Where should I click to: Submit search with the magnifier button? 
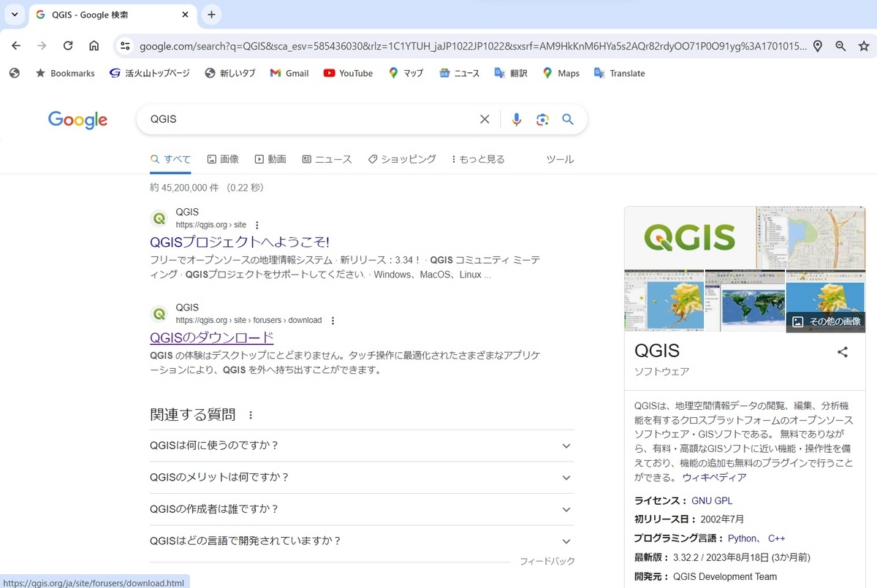click(568, 119)
